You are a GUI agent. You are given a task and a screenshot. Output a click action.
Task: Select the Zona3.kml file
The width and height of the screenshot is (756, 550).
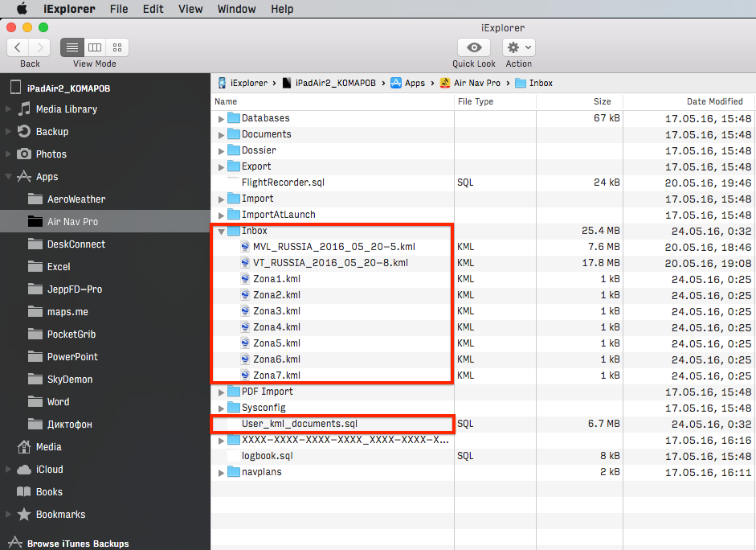coord(276,311)
